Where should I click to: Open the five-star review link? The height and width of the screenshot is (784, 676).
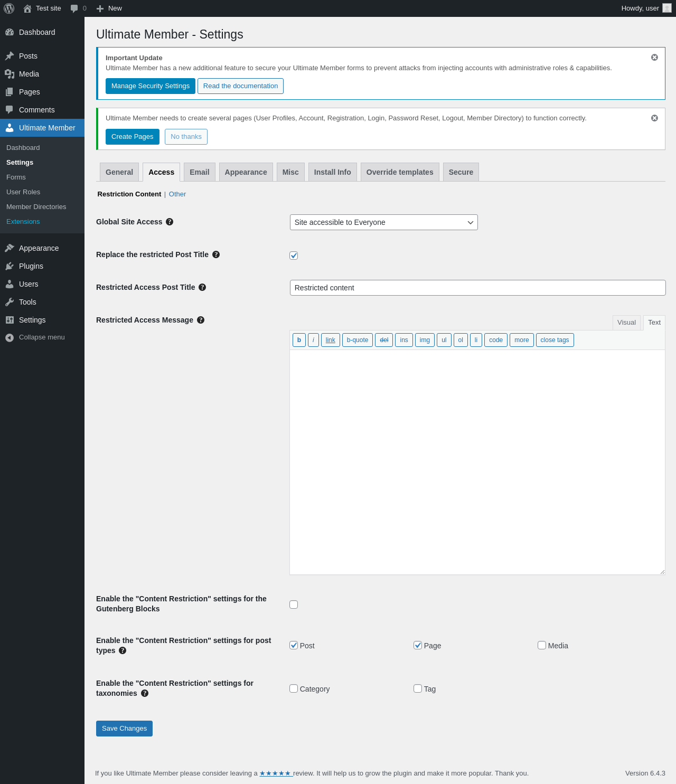click(275, 773)
